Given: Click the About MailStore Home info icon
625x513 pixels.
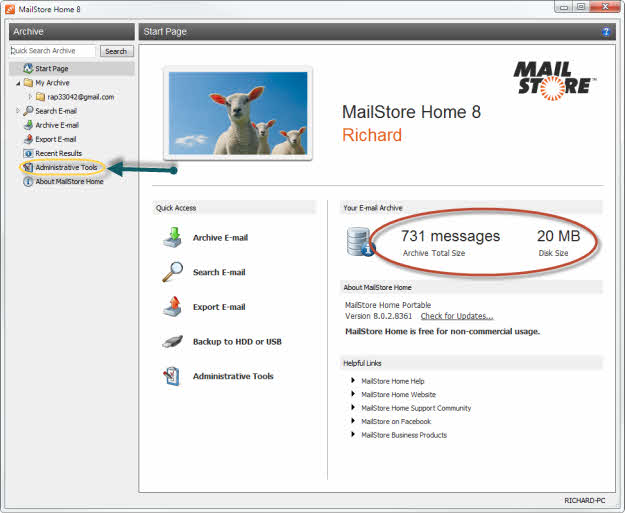Looking at the screenshot, I should (x=28, y=182).
